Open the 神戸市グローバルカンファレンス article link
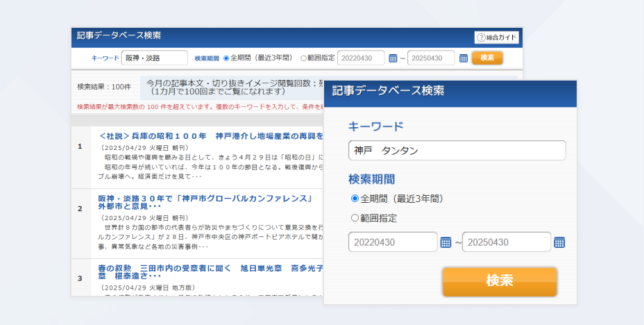Image resolution: width=644 pixels, height=325 pixels. (x=203, y=199)
